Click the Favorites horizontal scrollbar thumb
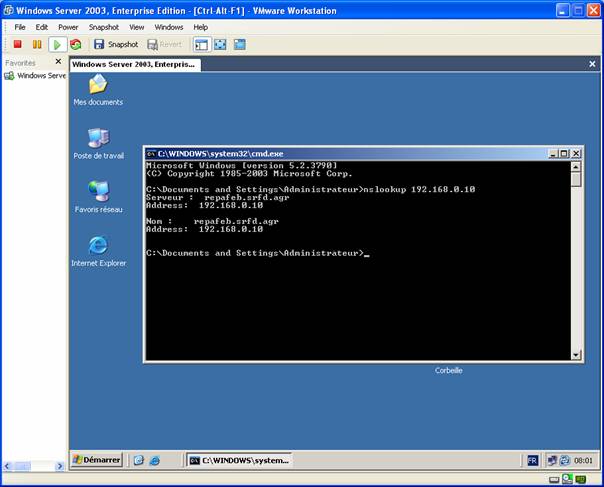 click(x=23, y=466)
